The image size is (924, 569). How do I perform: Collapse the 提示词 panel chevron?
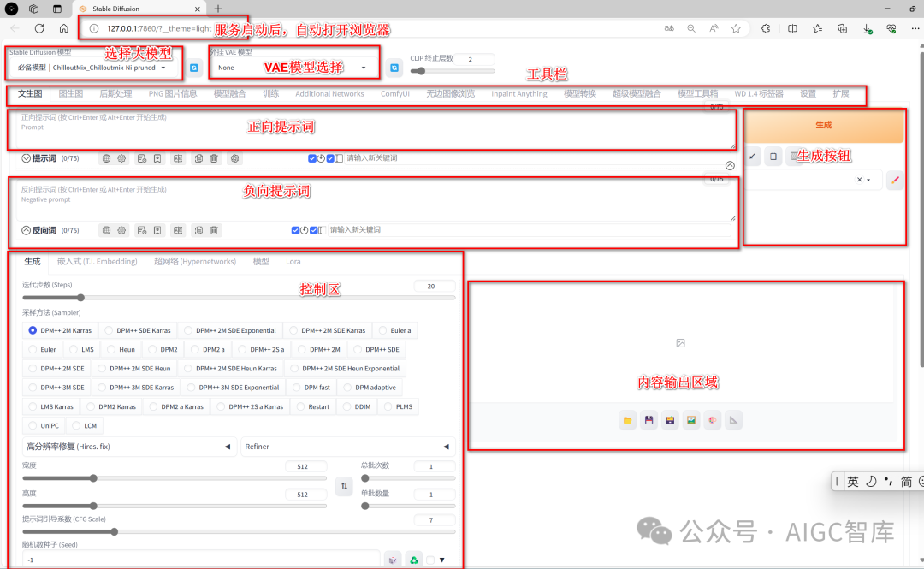[26, 158]
